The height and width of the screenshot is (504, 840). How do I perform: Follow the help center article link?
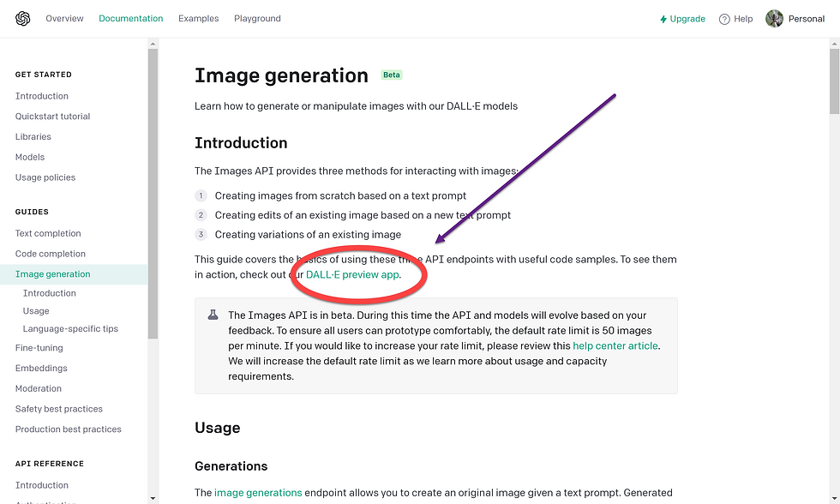tap(615, 346)
